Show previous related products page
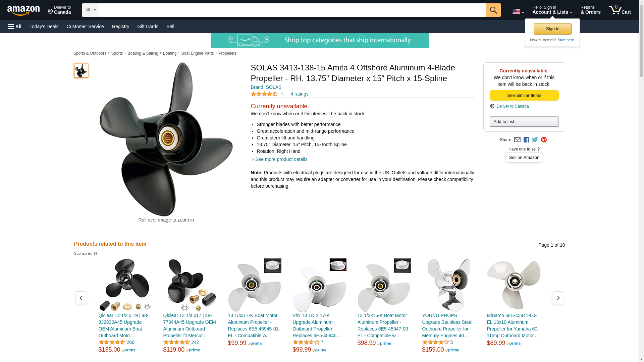Viewport: 644px width, 362px height. [81, 298]
